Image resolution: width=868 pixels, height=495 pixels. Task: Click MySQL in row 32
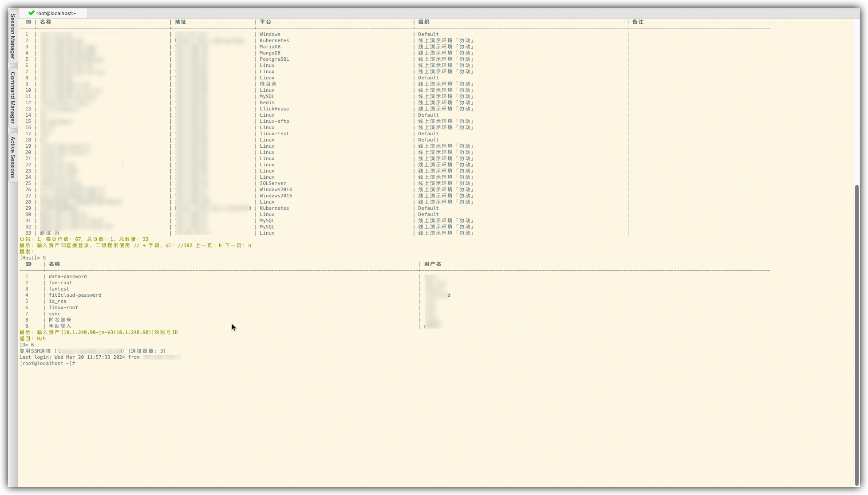[267, 227]
